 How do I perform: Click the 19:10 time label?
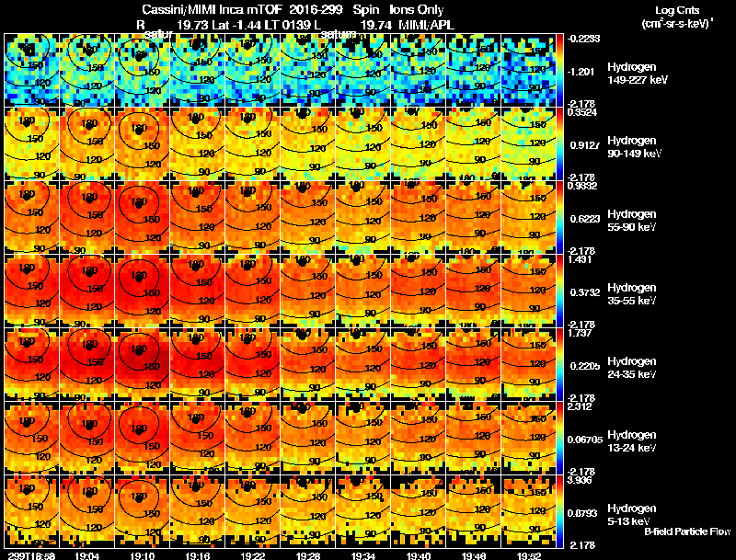pos(143,555)
